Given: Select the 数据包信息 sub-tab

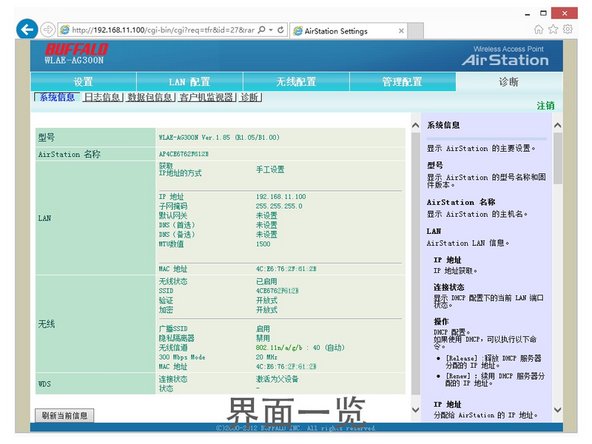Looking at the screenshot, I should click(x=150, y=97).
